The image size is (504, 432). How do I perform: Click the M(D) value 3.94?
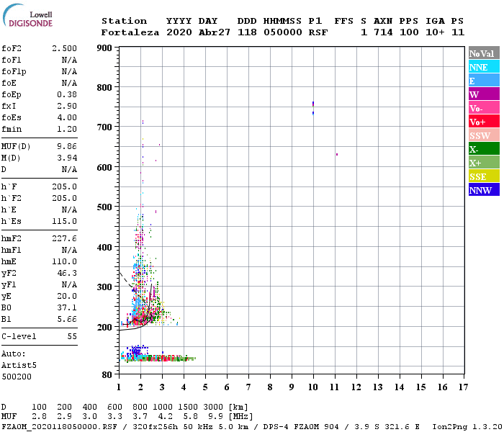pos(67,158)
